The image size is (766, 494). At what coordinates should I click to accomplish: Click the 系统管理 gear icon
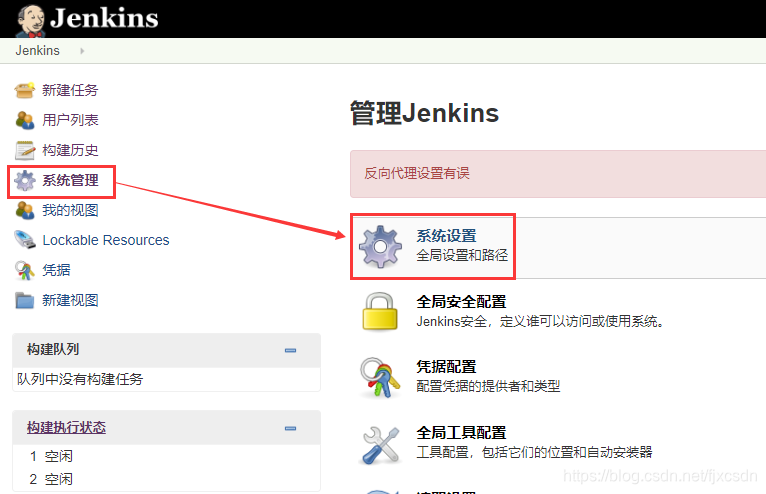pos(25,181)
